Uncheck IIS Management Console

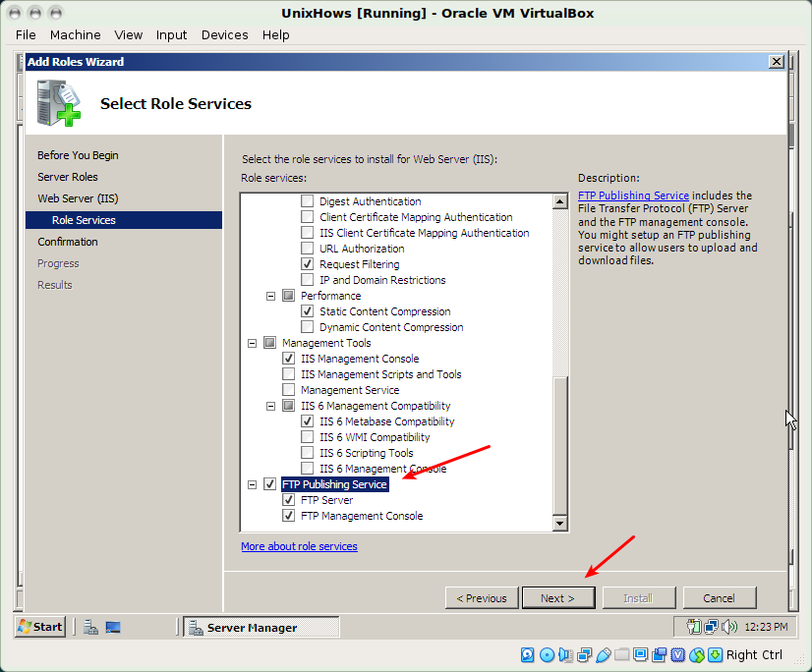[288, 359]
